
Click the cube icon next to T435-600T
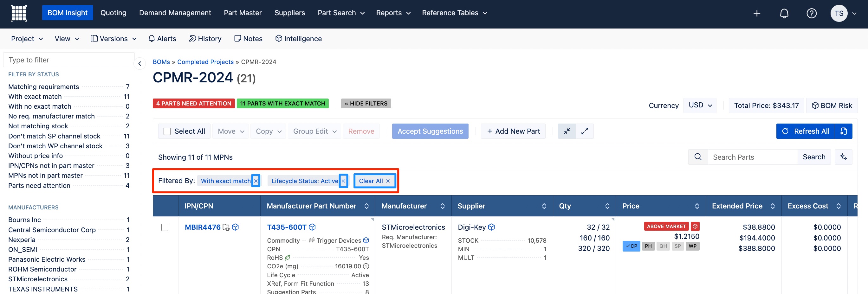click(312, 227)
